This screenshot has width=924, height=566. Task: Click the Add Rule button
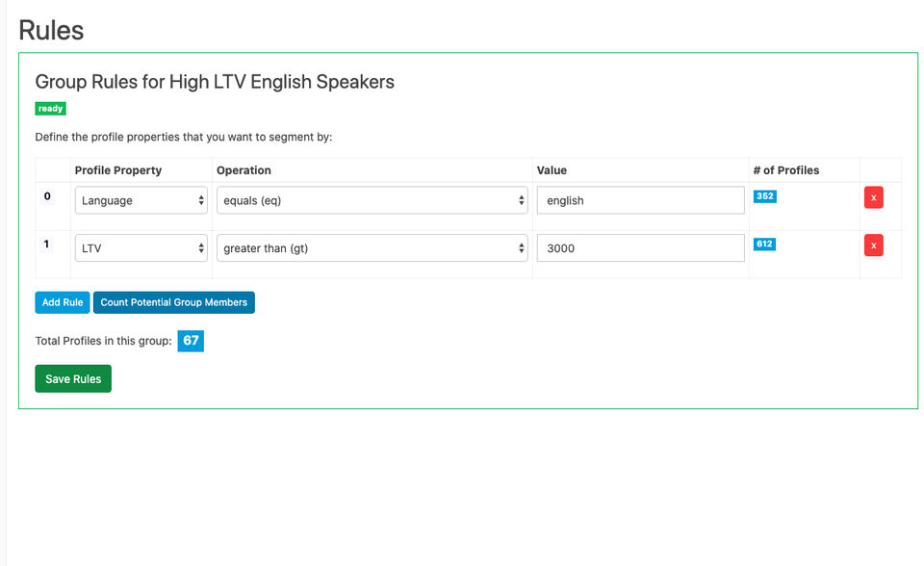click(x=63, y=302)
